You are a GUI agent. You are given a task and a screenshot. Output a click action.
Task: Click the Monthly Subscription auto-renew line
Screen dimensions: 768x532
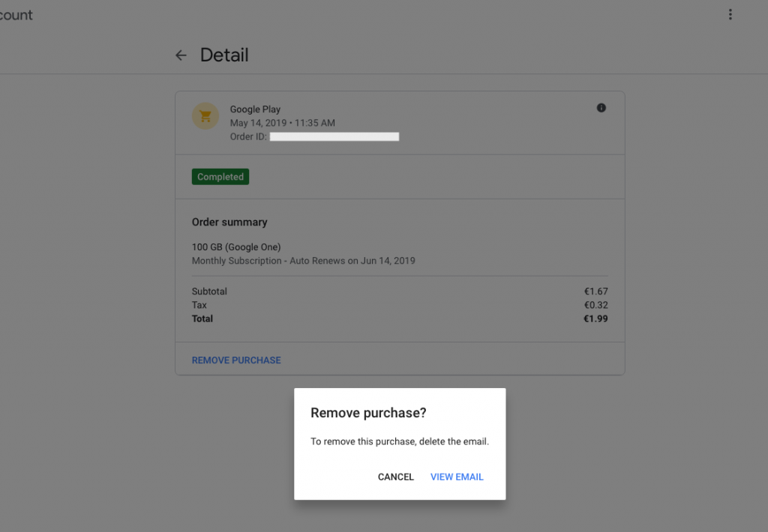click(303, 261)
